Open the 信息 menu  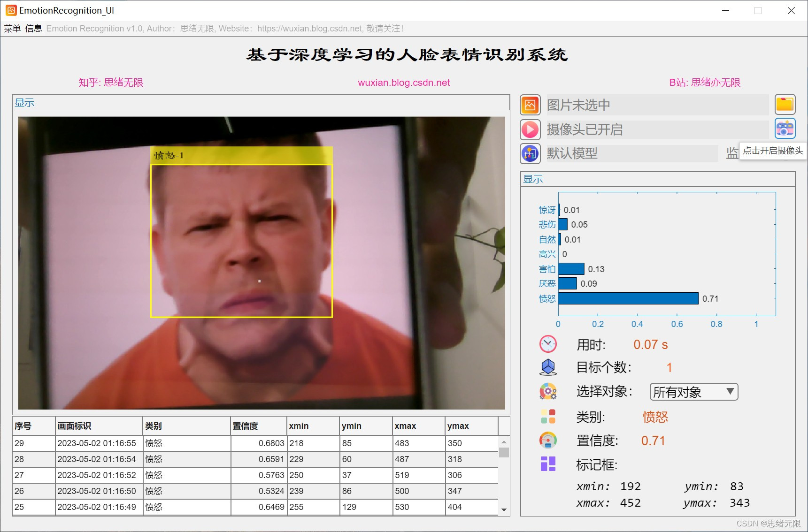[x=33, y=29]
